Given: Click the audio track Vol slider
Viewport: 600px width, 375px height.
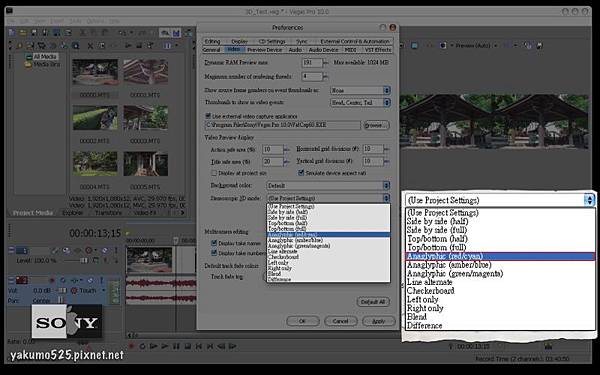Looking at the screenshot, I should 62,291.
